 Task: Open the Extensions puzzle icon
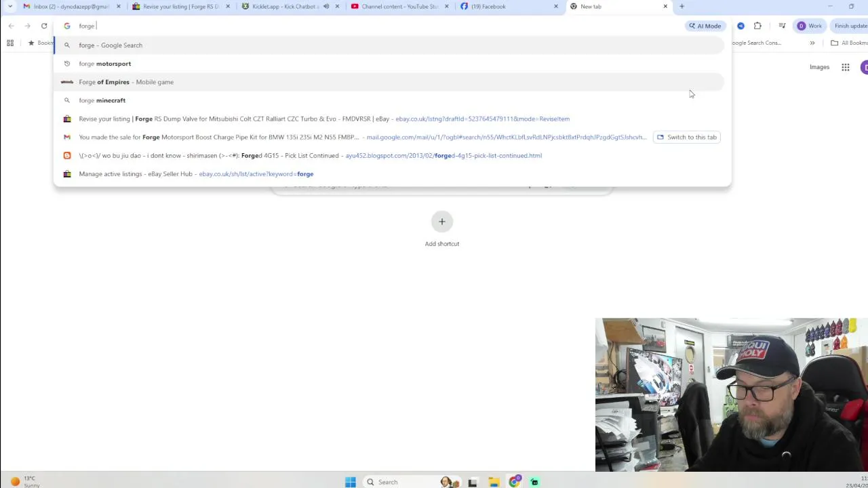[757, 26]
